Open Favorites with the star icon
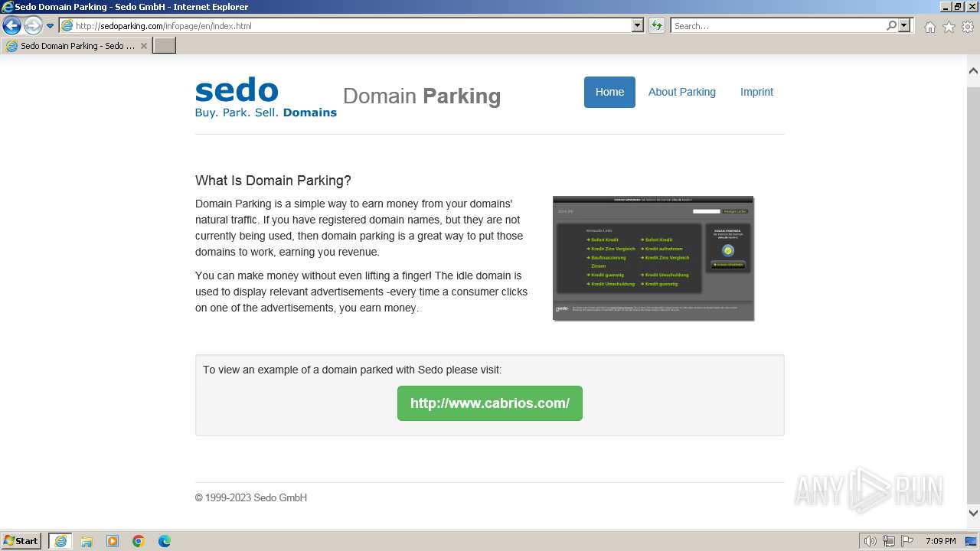The height and width of the screenshot is (551, 980). pos(949,27)
